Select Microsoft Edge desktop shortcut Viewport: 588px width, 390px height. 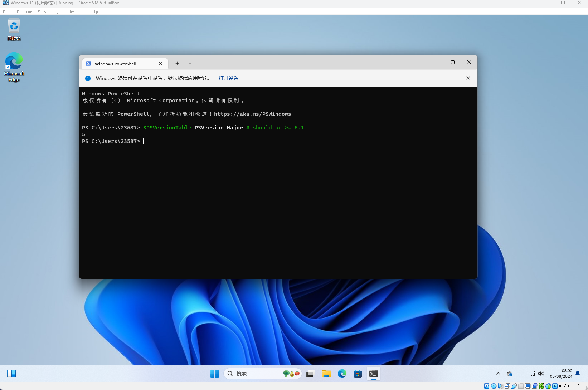tap(14, 67)
